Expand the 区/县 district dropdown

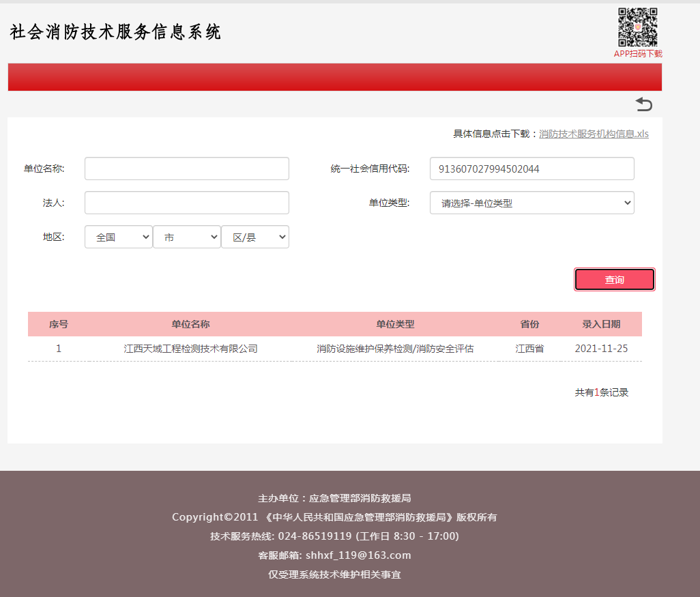click(255, 237)
